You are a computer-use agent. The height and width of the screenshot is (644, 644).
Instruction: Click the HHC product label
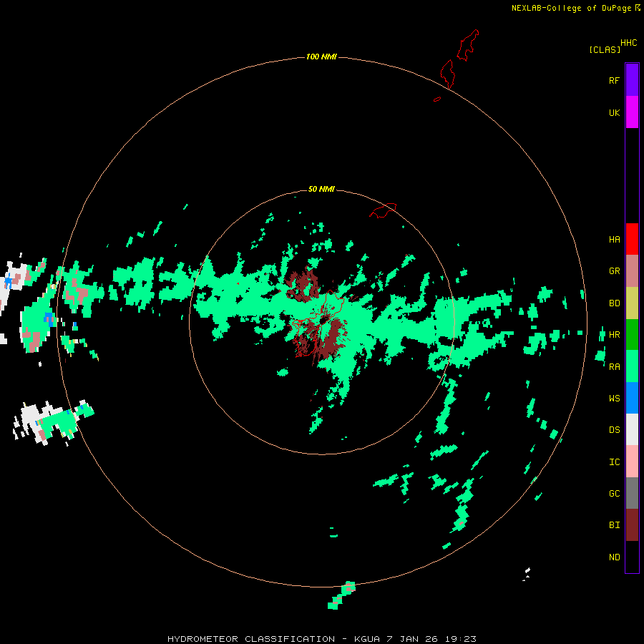tap(628, 43)
